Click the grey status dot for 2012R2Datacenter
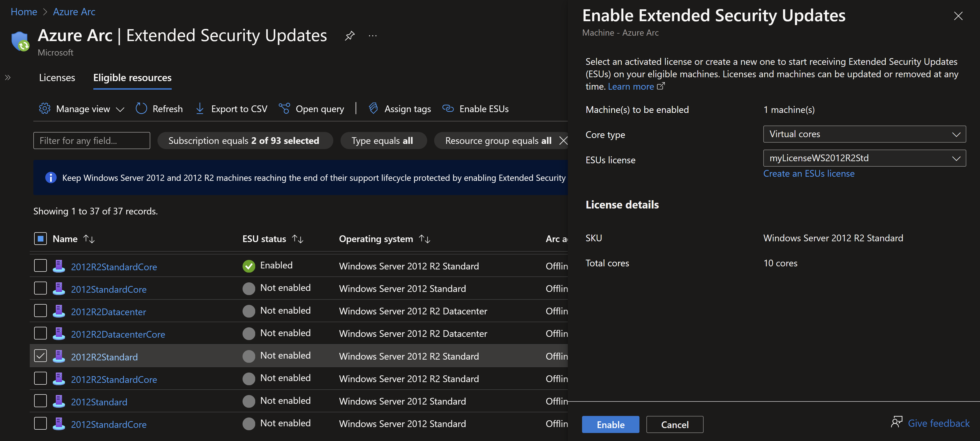Viewport: 980px width, 441px height. click(x=249, y=311)
